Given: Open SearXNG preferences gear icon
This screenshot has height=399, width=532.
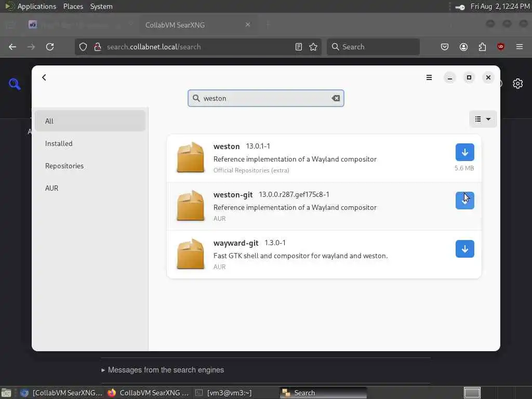Looking at the screenshot, I should point(518,84).
